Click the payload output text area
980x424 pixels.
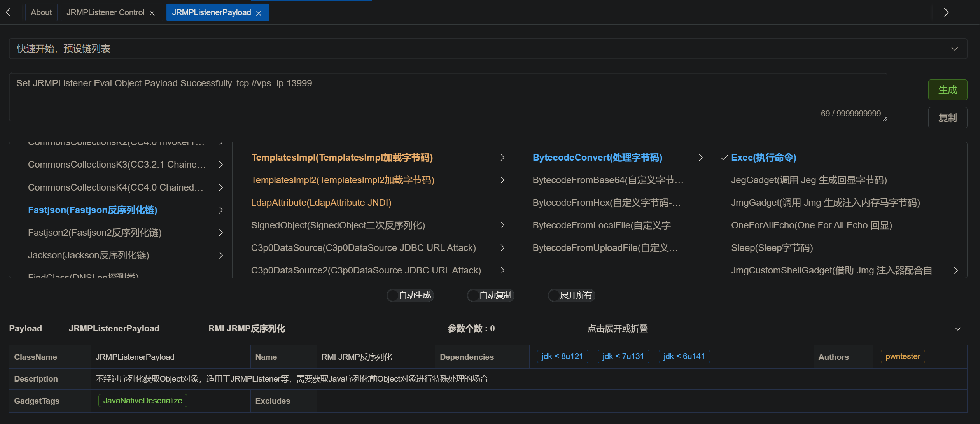[447, 97]
